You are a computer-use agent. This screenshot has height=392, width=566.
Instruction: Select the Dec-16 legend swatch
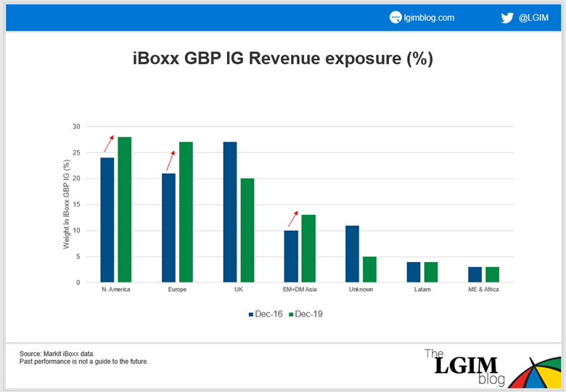(x=251, y=314)
